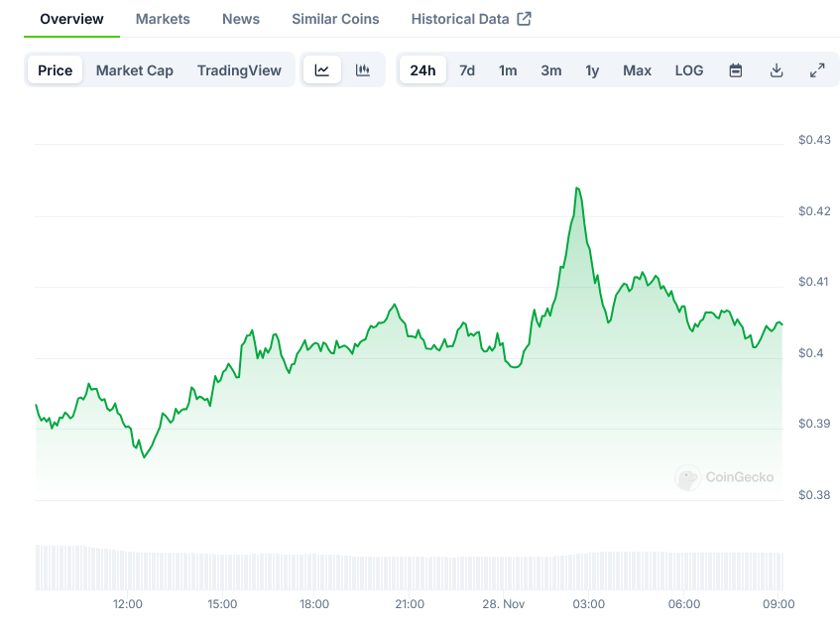Image resolution: width=840 pixels, height=630 pixels.
Task: Click the download chart data icon
Action: tap(777, 70)
